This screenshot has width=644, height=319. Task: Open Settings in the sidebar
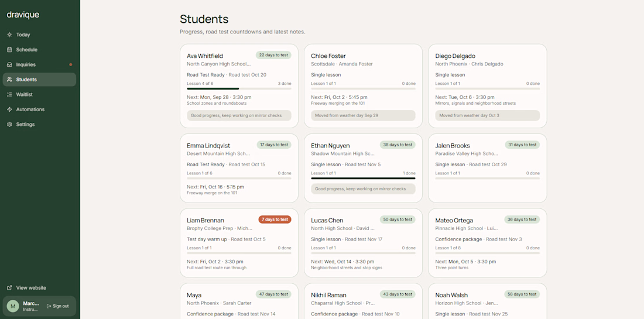39,125
